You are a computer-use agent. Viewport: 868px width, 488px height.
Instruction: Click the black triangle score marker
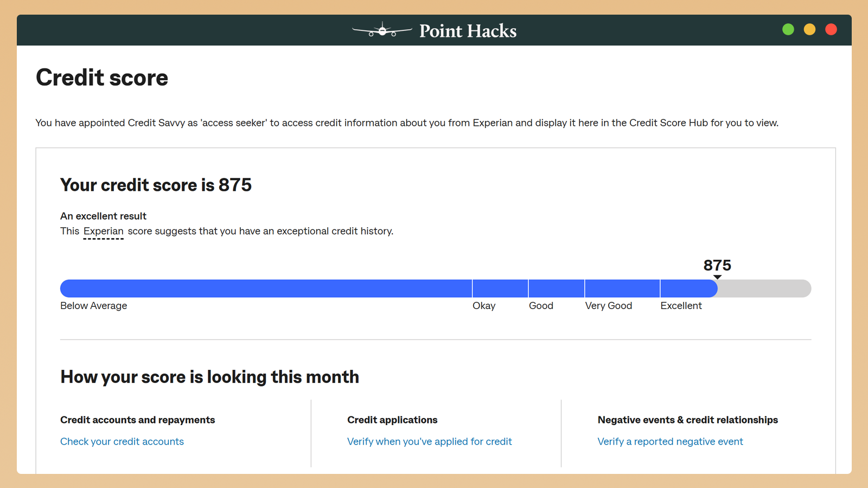tap(717, 277)
